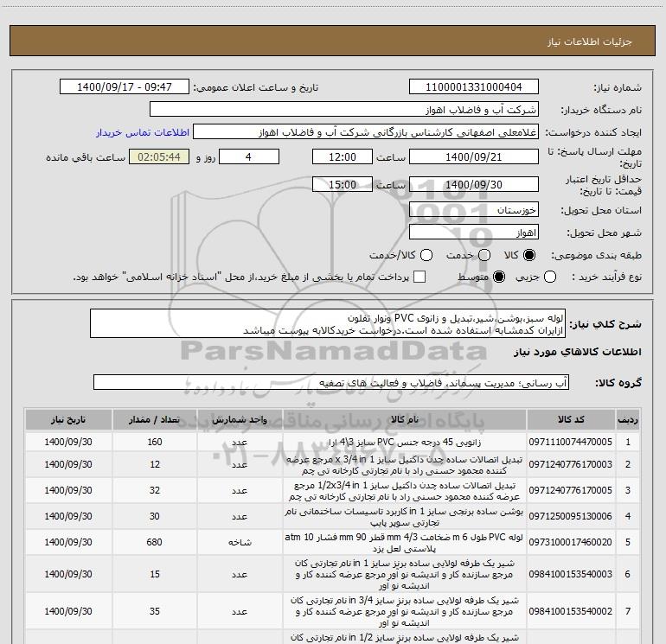Image resolution: width=666 pixels, height=644 pixels.
Task: Open the buyer contact information link
Action: [x=143, y=132]
